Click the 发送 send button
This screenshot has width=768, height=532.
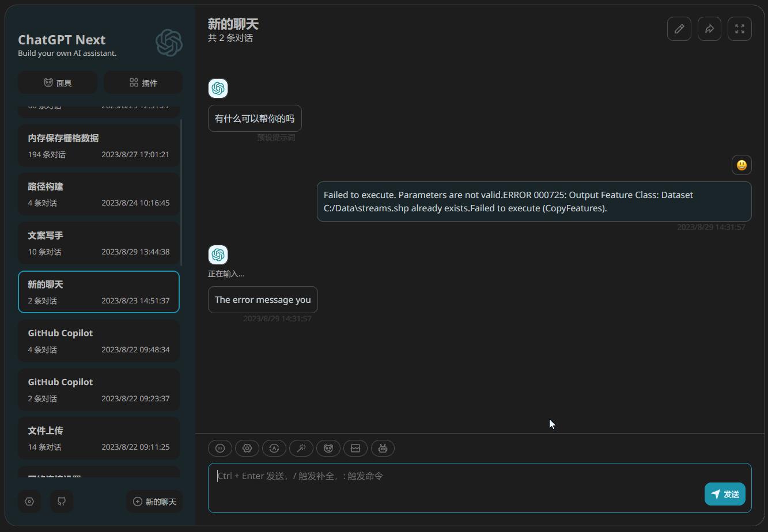pos(724,493)
